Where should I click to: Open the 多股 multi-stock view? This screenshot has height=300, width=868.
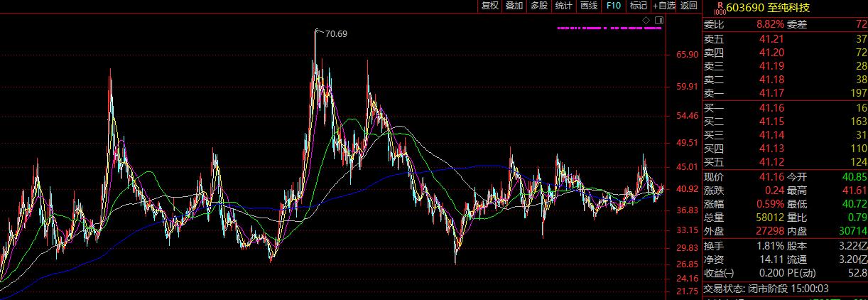tap(538, 6)
